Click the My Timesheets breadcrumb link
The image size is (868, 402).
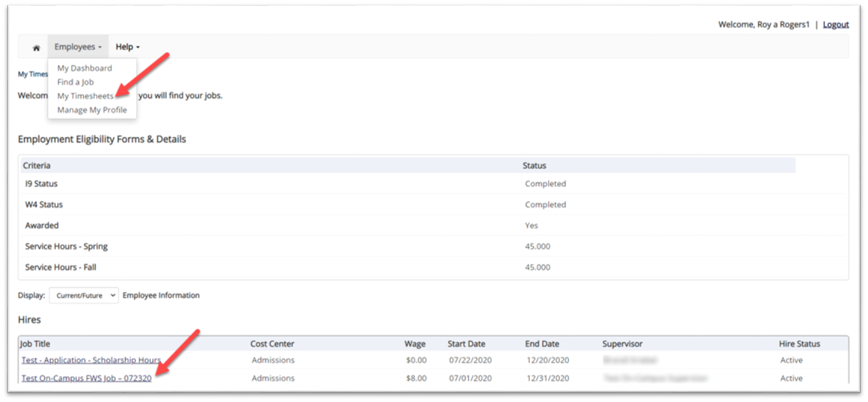pyautogui.click(x=33, y=74)
